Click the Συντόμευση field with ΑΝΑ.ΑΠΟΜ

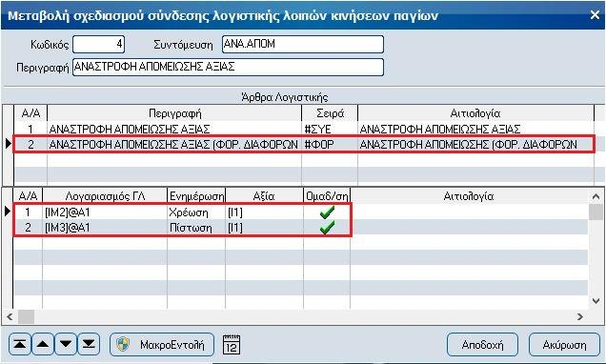tap(303, 44)
